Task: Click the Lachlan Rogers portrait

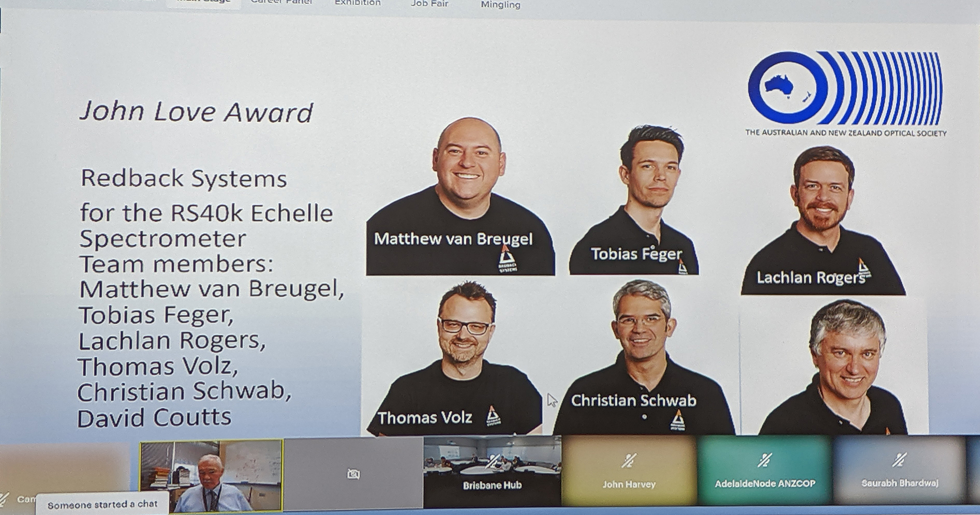Action: (823, 220)
